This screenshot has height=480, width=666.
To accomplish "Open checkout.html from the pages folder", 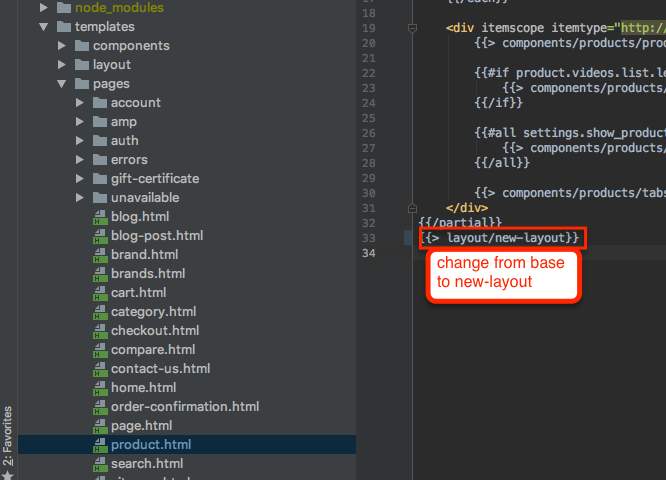I will point(155,330).
